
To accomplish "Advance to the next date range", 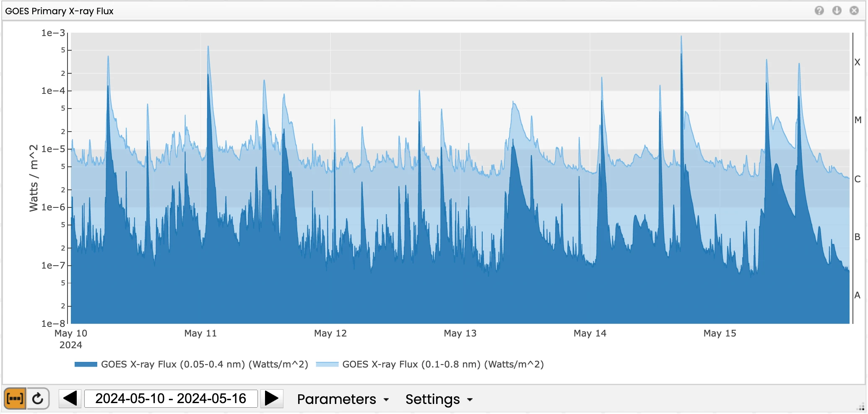I will [x=271, y=398].
